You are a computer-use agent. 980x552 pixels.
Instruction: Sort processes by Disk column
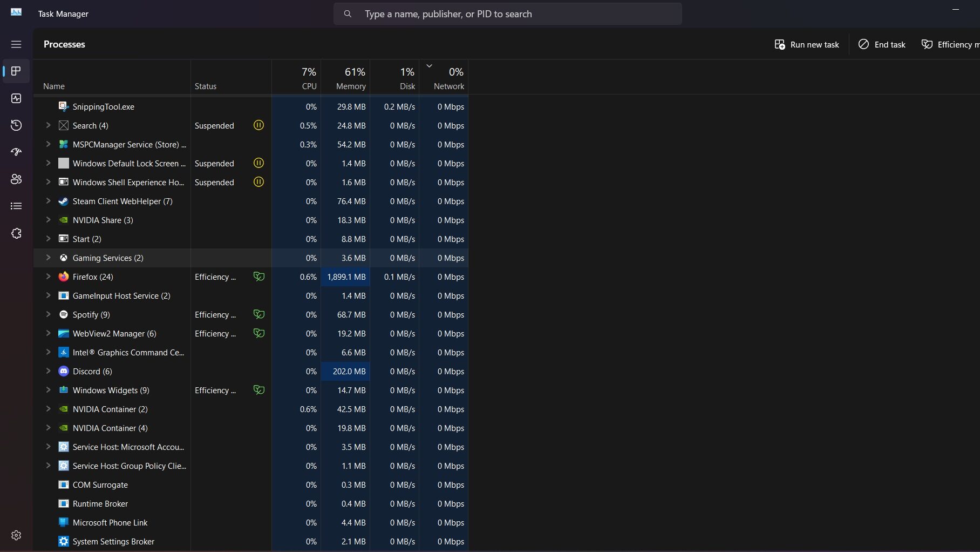coord(394,77)
